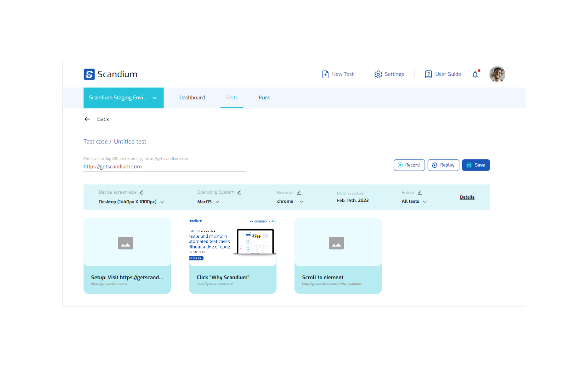
Task: Switch to the Dashboard tab
Action: click(192, 98)
